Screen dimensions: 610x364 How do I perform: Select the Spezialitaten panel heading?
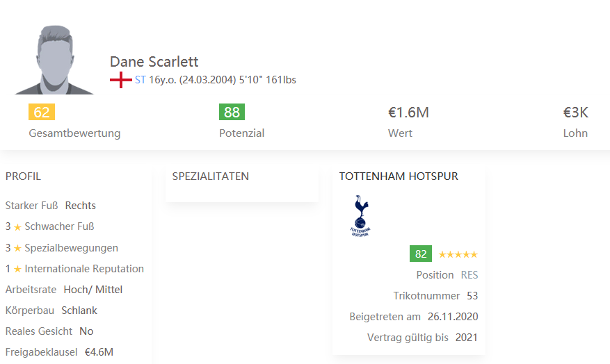pos(211,176)
